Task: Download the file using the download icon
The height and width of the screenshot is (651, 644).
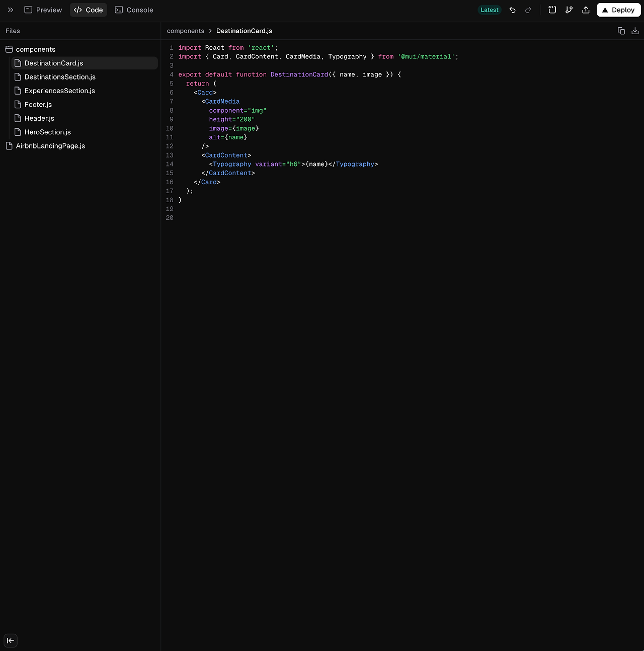Action: 635,31
